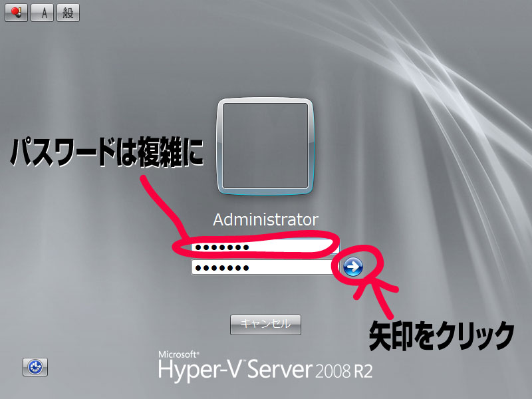Submit password with the blue arrow button
The height and width of the screenshot is (399, 532).
coord(353,267)
